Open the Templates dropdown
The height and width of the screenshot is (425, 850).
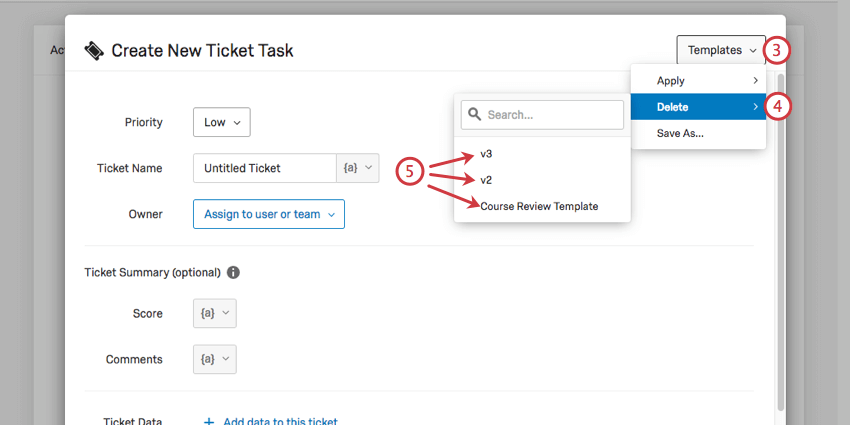pos(721,50)
